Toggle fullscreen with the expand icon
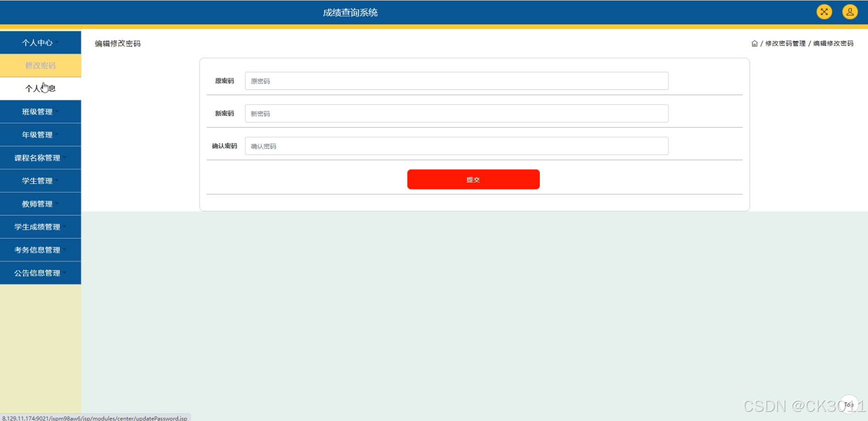Viewport: 868px width, 421px height. [824, 12]
